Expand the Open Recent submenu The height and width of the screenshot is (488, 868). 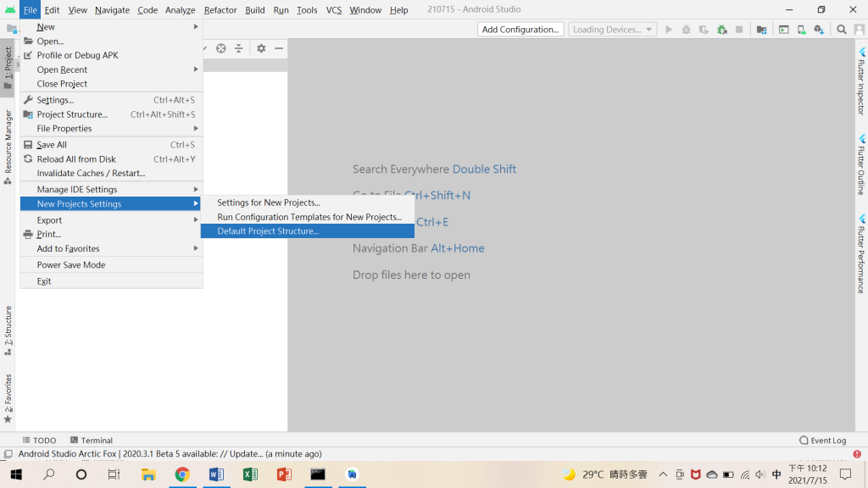tap(111, 69)
